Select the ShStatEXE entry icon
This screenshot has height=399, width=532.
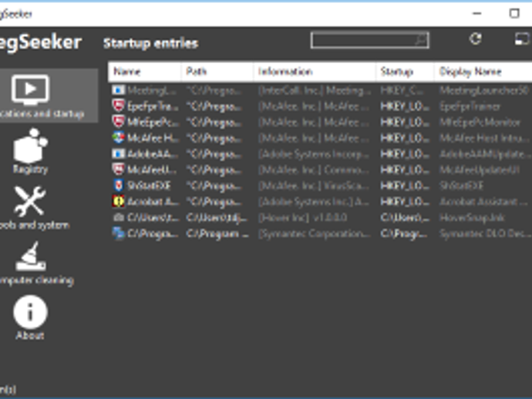pyautogui.click(x=119, y=186)
